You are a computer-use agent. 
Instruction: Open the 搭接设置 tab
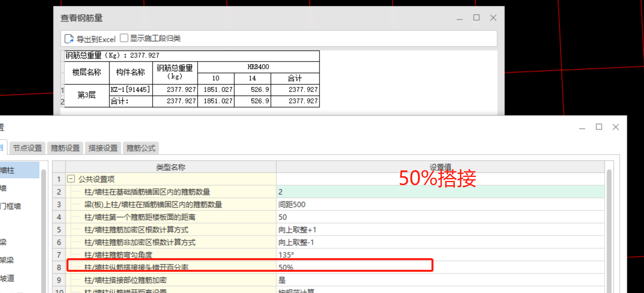(x=103, y=148)
